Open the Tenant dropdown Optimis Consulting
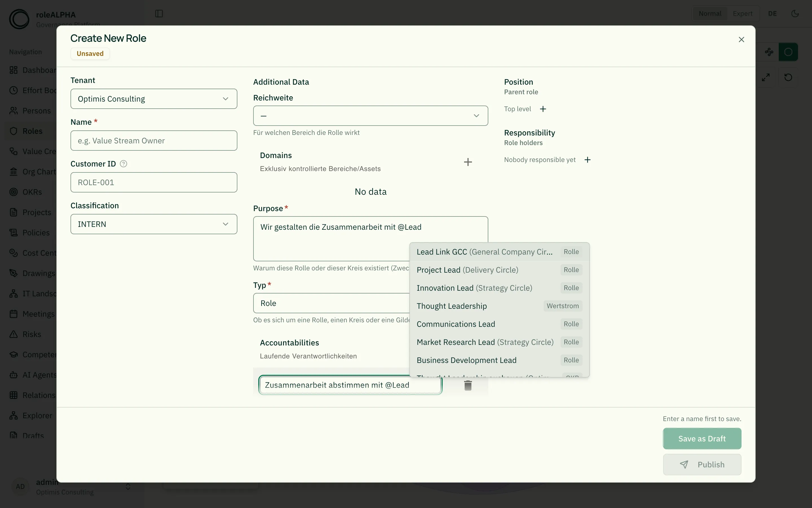 click(154, 99)
